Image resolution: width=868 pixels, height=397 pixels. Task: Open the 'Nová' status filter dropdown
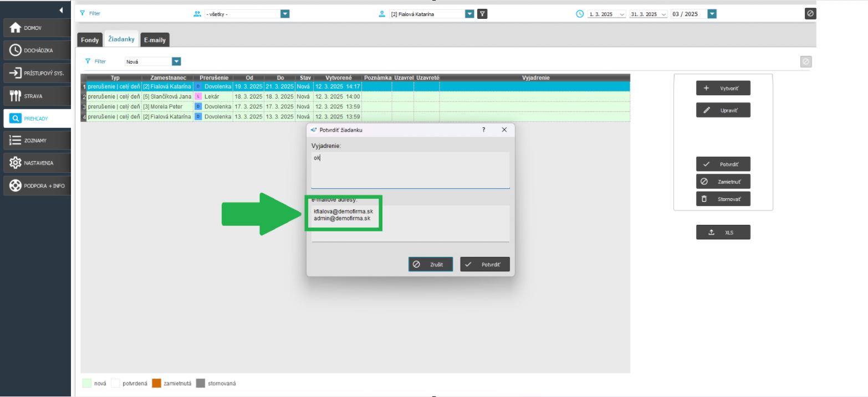click(x=176, y=61)
